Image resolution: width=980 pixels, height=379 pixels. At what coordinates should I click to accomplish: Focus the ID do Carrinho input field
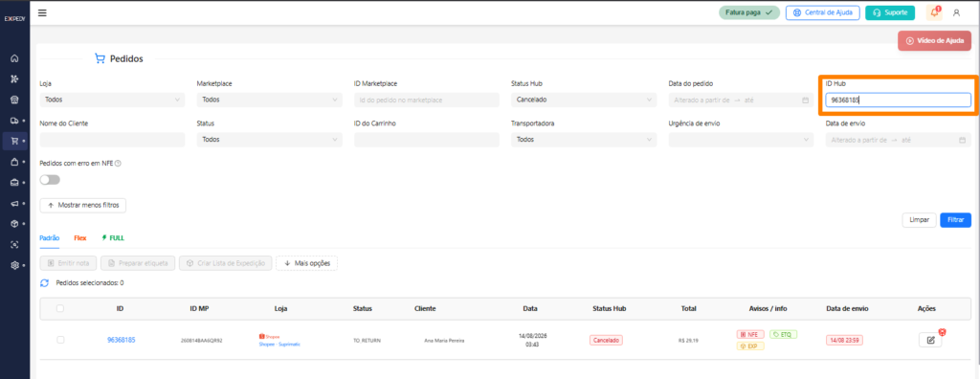(x=427, y=140)
